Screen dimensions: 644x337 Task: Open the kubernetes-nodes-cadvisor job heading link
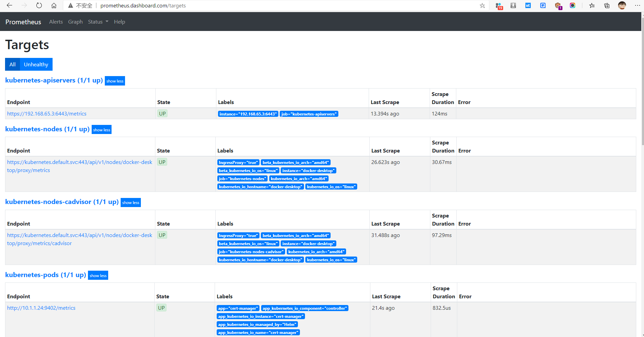pyautogui.click(x=62, y=202)
